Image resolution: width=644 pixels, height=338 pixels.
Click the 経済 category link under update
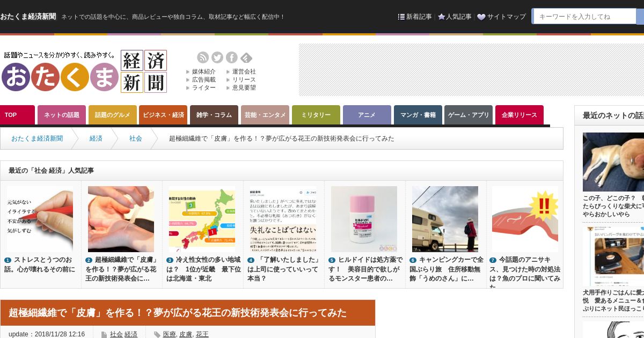coord(131,334)
